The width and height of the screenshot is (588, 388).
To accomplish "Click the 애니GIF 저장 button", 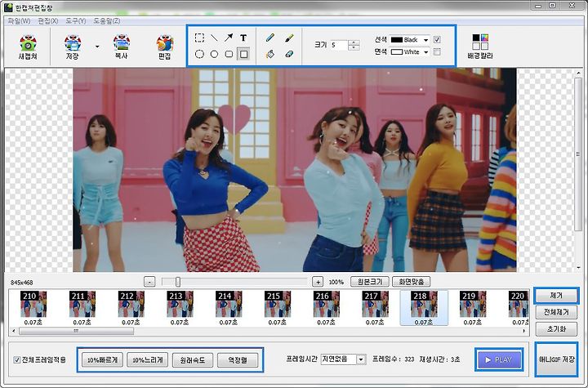I will pyautogui.click(x=556, y=359).
